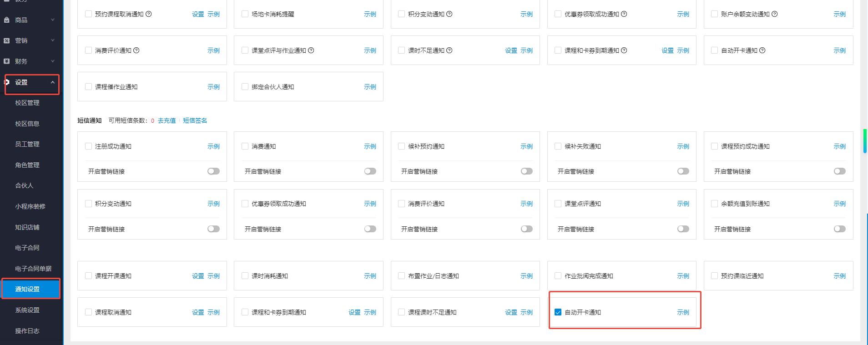
Task: Open 系统设置 in the sidebar
Action: (x=27, y=310)
